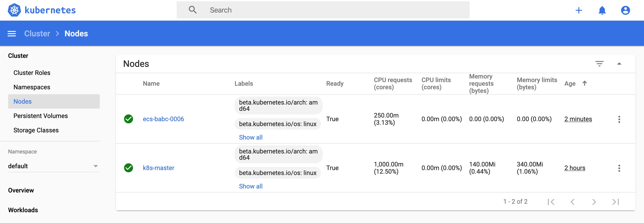This screenshot has height=223, width=644.
Task: Open Persistent Volumes in sidebar
Action: pyautogui.click(x=40, y=116)
